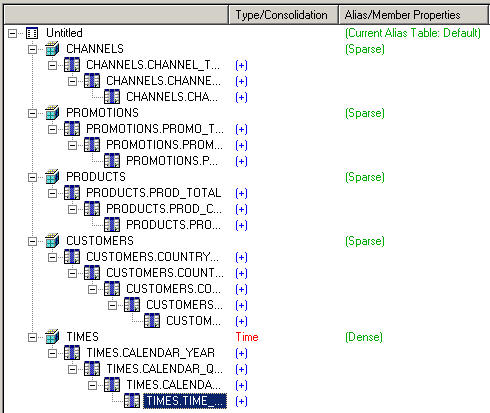This screenshot has width=490, height=413.
Task: Click the table icon for PROMOTIONS.P...
Action: pos(112,161)
